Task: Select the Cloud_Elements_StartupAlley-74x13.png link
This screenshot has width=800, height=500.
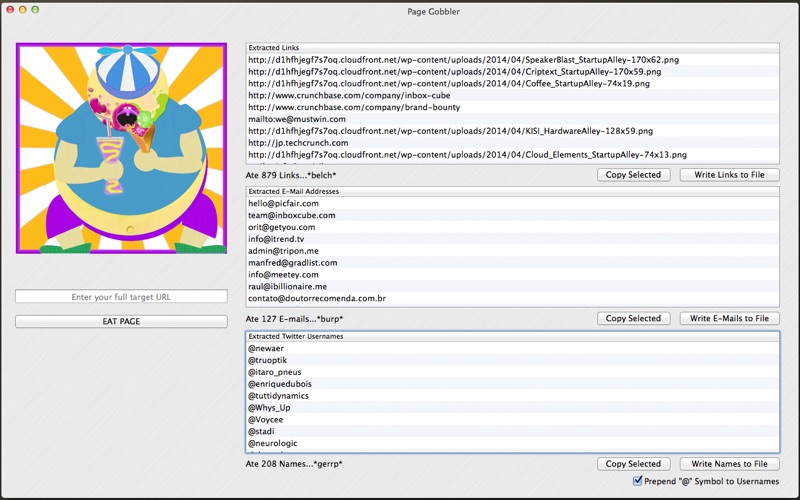Action: (x=512, y=155)
